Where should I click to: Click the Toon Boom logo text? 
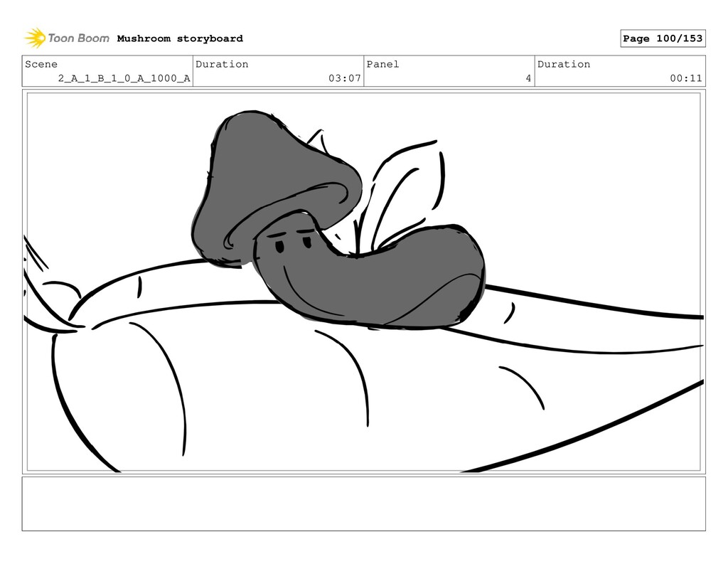(x=78, y=38)
